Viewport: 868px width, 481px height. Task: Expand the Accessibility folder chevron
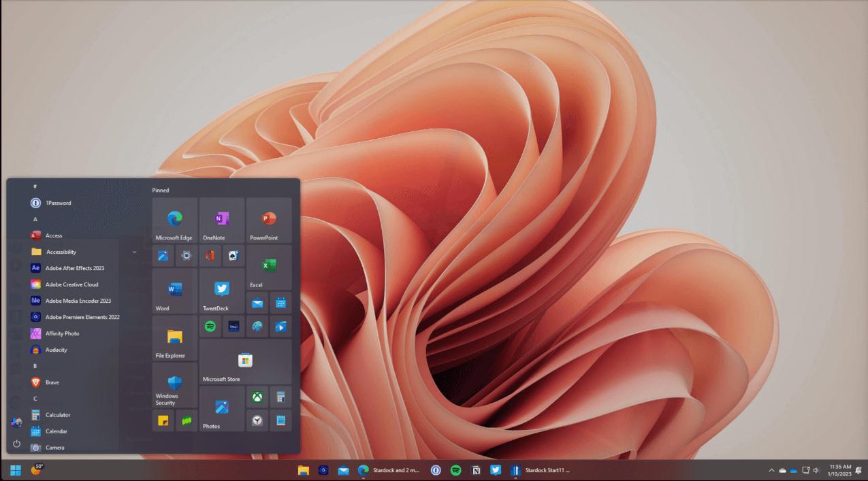[134, 252]
